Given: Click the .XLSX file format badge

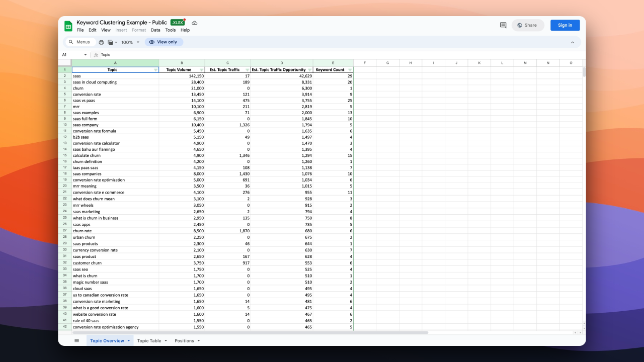Looking at the screenshot, I should coord(177,23).
